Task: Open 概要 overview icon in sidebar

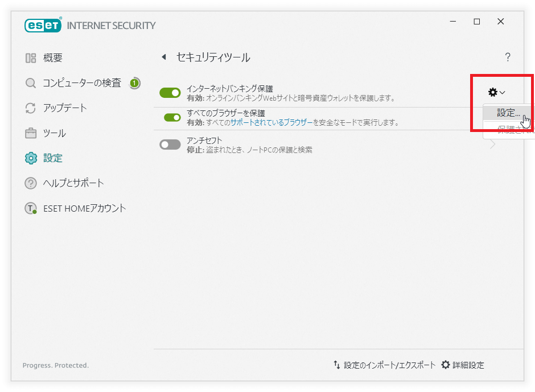Action: point(31,58)
